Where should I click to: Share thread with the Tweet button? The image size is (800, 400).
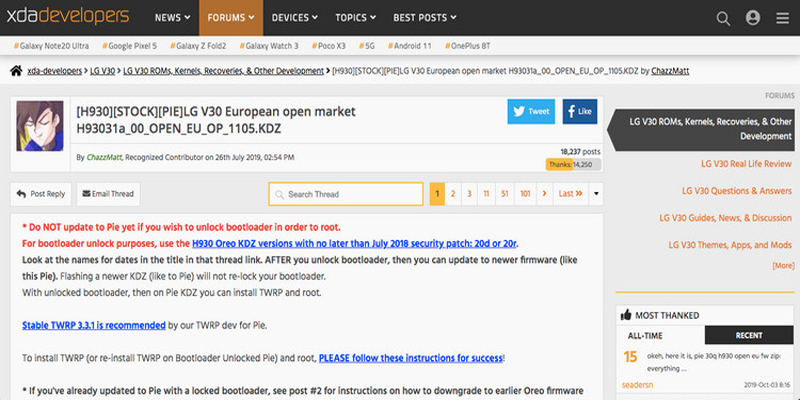[530, 111]
